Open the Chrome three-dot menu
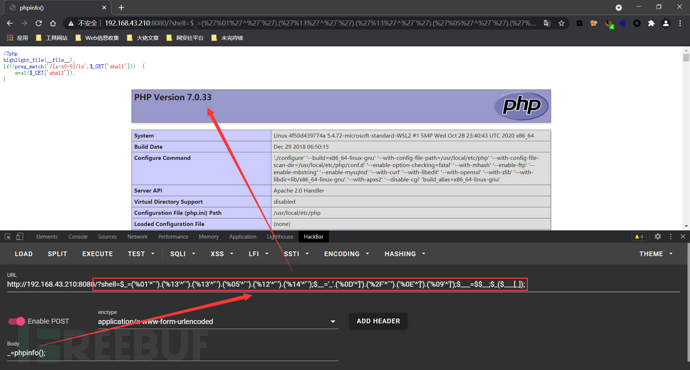 point(680,23)
